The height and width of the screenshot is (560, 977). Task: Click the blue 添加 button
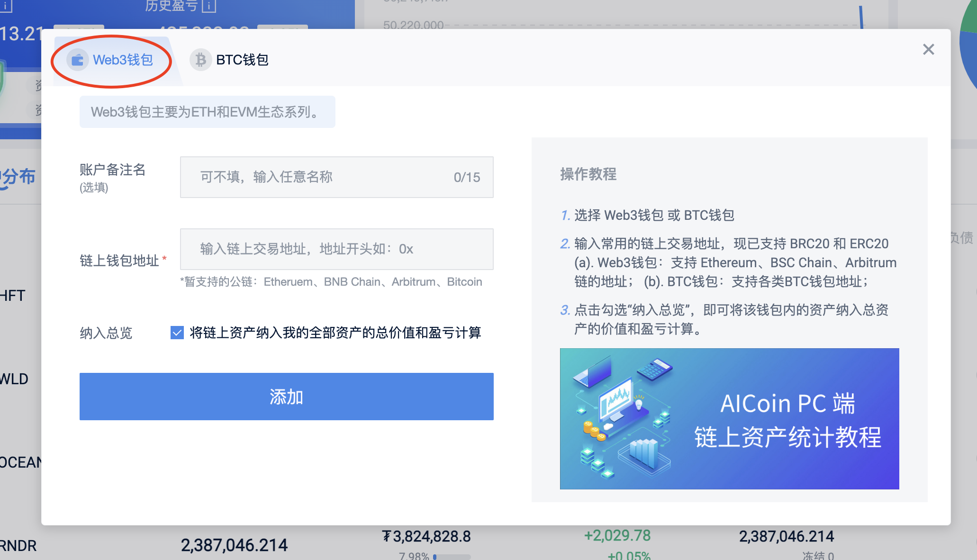pyautogui.click(x=286, y=397)
